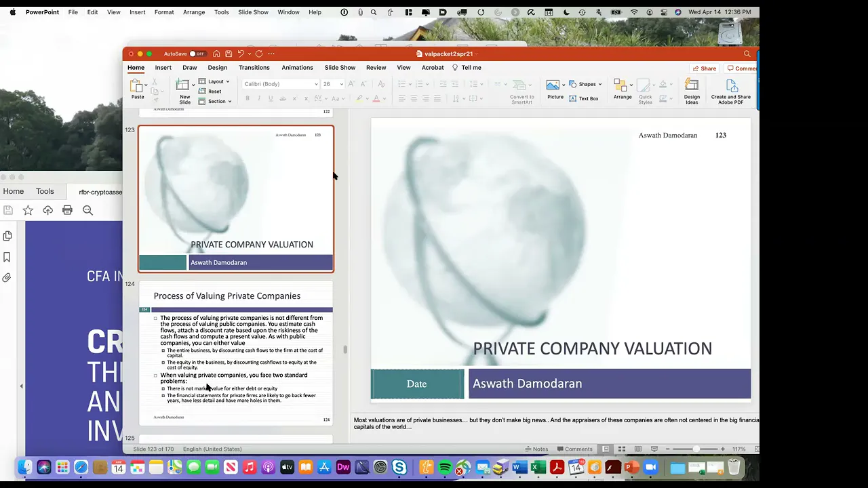Open the Transitions ribbon tab
Viewport: 868px width, 488px height.
(254, 68)
